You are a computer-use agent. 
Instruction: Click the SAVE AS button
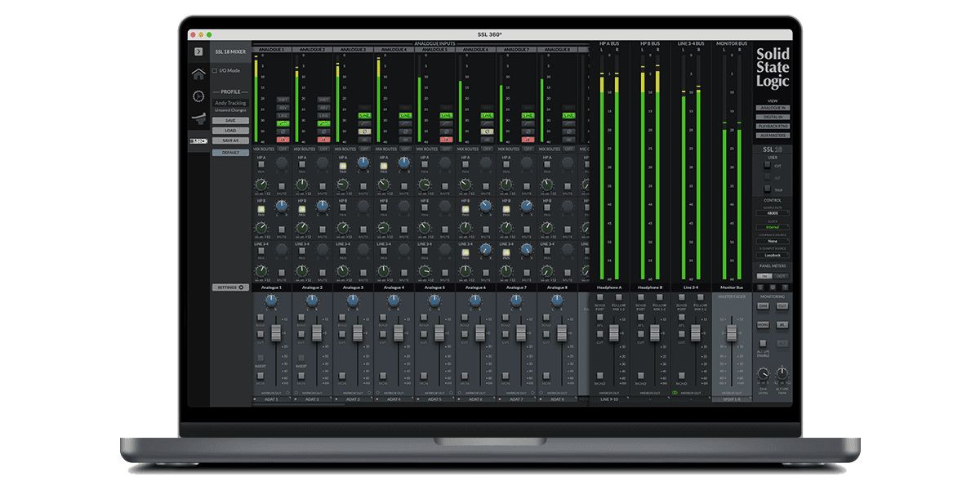click(x=230, y=140)
